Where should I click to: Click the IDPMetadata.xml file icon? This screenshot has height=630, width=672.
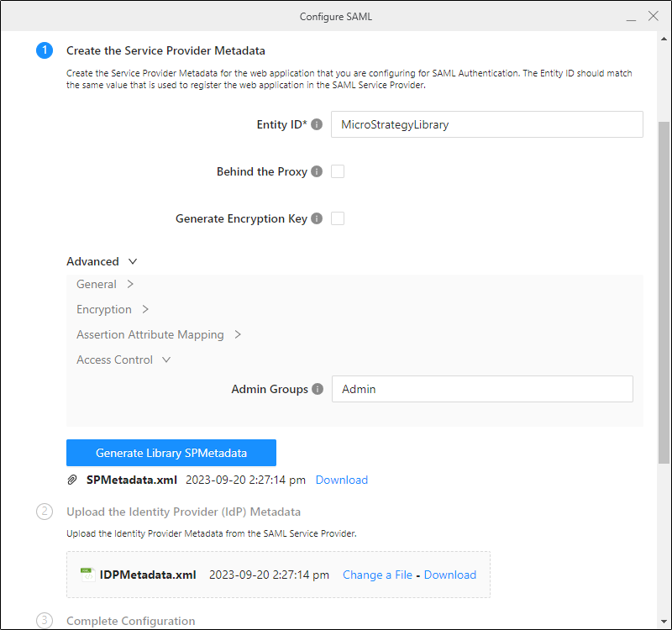87,575
